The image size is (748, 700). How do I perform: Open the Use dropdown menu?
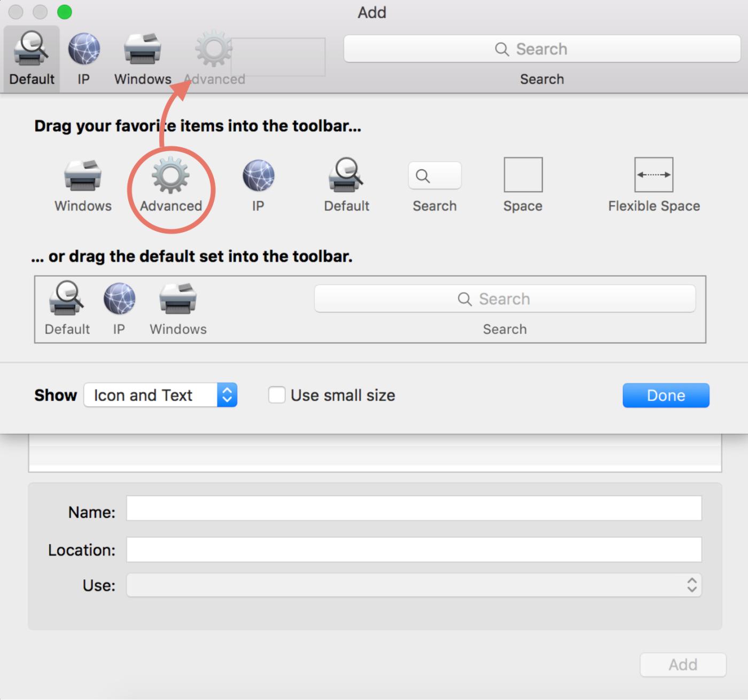click(x=414, y=585)
